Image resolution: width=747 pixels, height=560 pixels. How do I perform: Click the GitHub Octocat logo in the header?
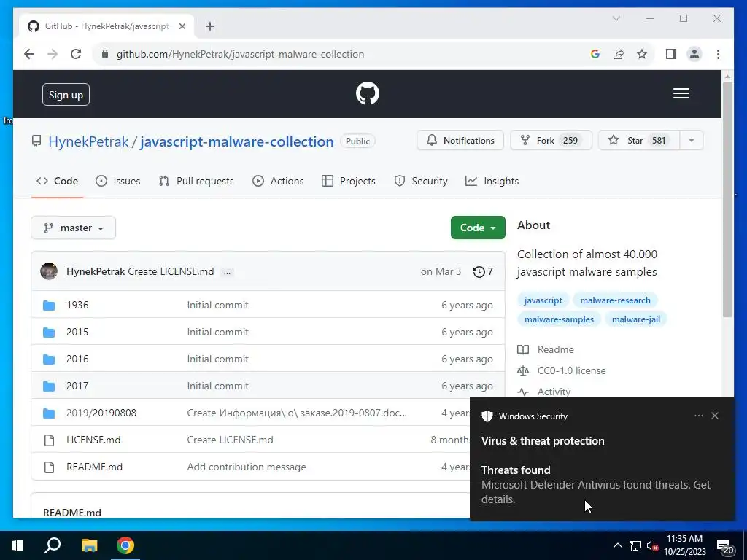[x=368, y=93]
